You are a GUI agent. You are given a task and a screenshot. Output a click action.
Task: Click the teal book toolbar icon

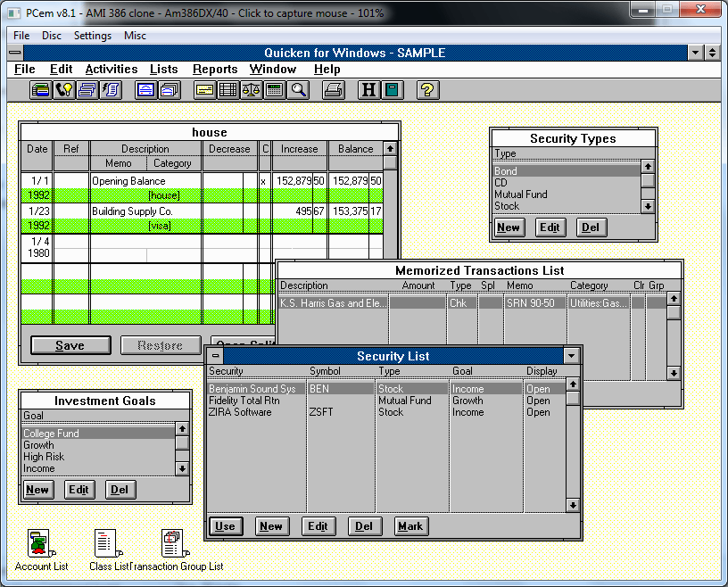click(393, 89)
